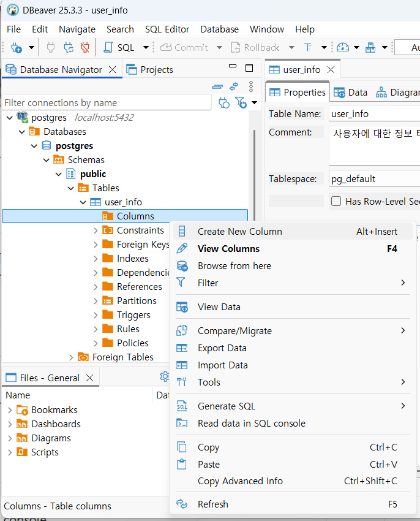Open the Tools submenu
This screenshot has width=420, height=521.
click(293, 382)
